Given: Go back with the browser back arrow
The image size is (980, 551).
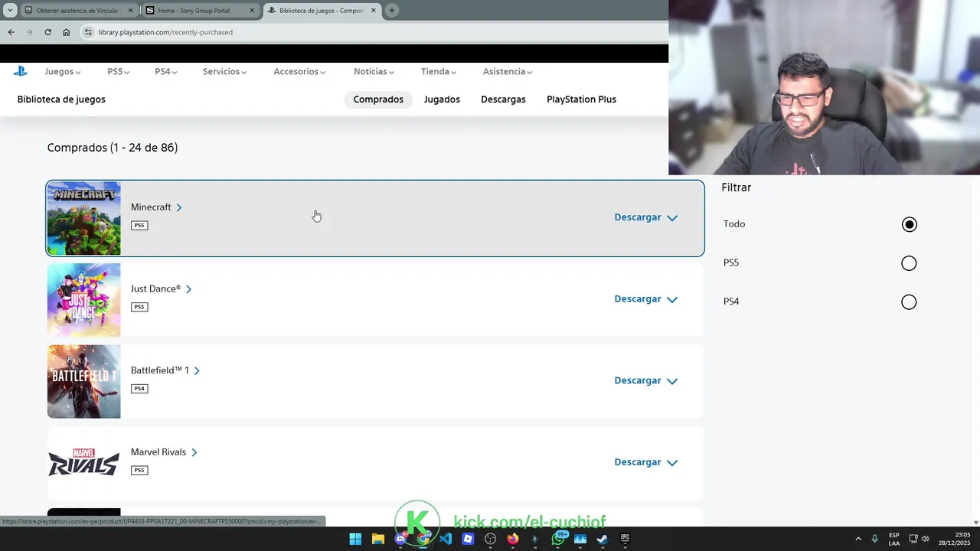Looking at the screenshot, I should [11, 32].
